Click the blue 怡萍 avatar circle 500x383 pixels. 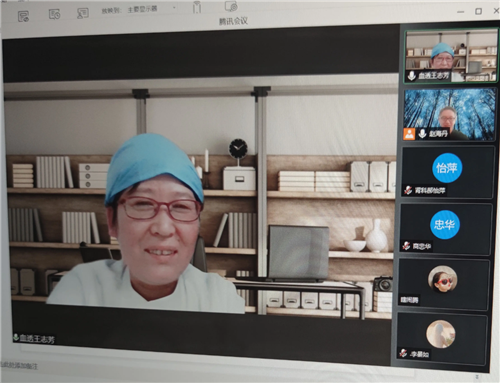(446, 168)
